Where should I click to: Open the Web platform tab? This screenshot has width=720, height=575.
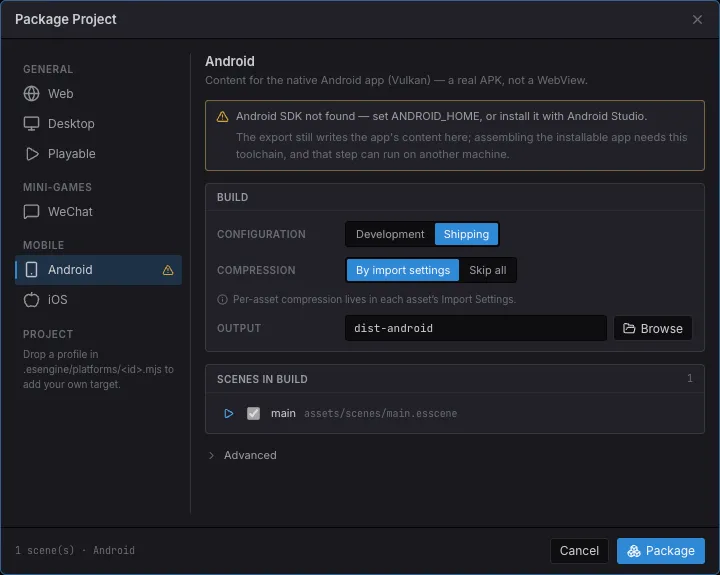tap(98, 93)
